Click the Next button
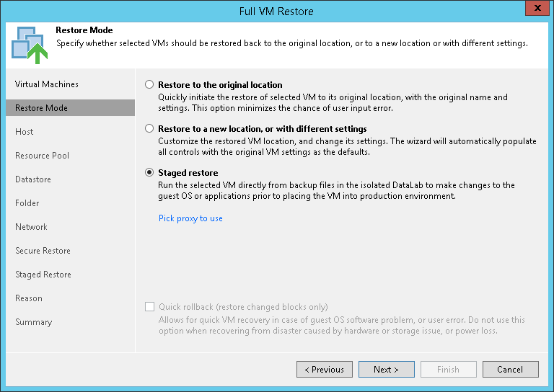 pos(386,370)
